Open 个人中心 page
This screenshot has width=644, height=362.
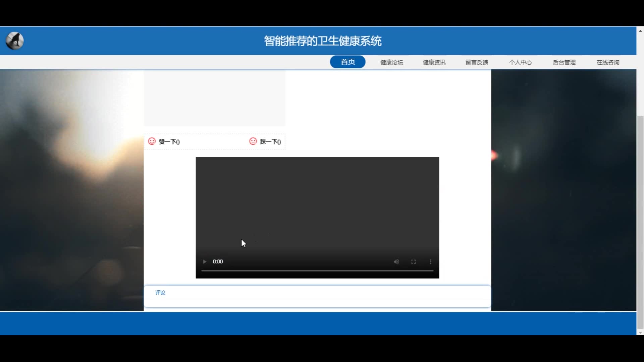(520, 62)
